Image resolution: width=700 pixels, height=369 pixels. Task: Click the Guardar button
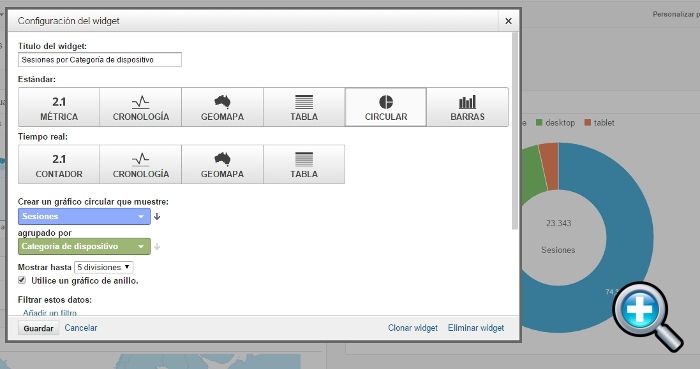38,328
